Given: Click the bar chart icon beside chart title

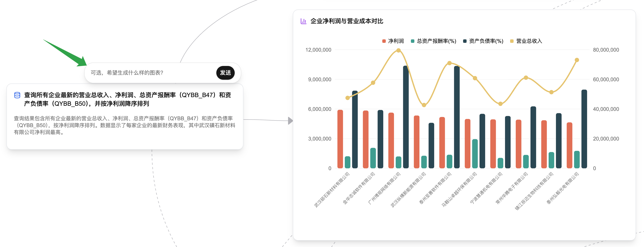Looking at the screenshot, I should 303,21.
